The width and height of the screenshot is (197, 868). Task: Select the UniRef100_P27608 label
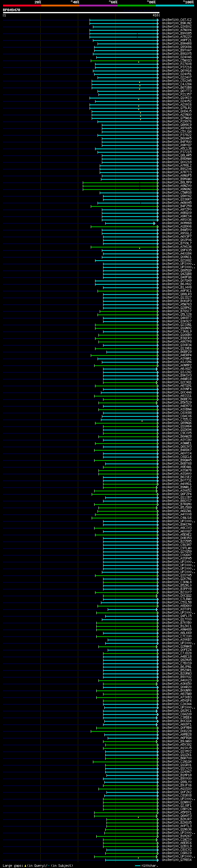tap(177, 64)
